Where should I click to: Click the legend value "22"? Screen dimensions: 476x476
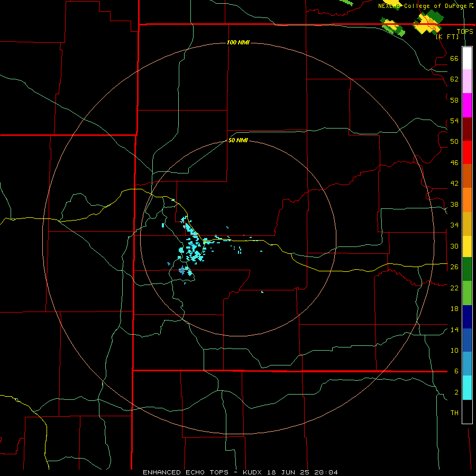[x=454, y=288]
